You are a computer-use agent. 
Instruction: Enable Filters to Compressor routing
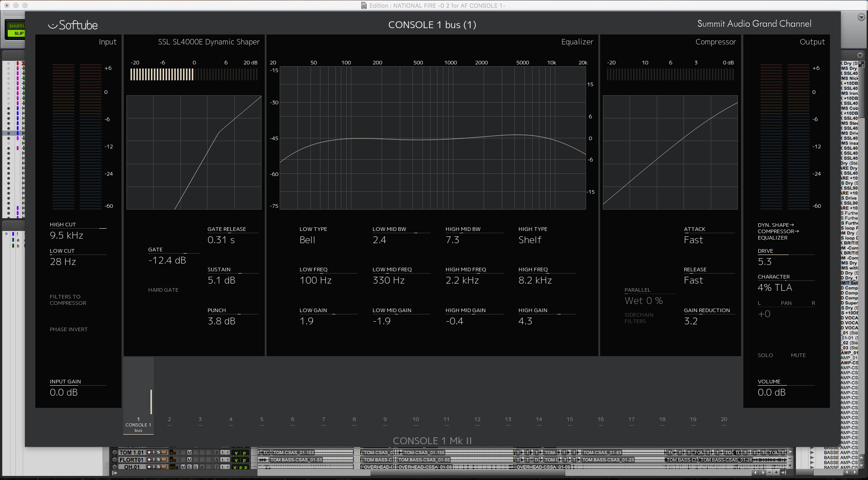68,300
